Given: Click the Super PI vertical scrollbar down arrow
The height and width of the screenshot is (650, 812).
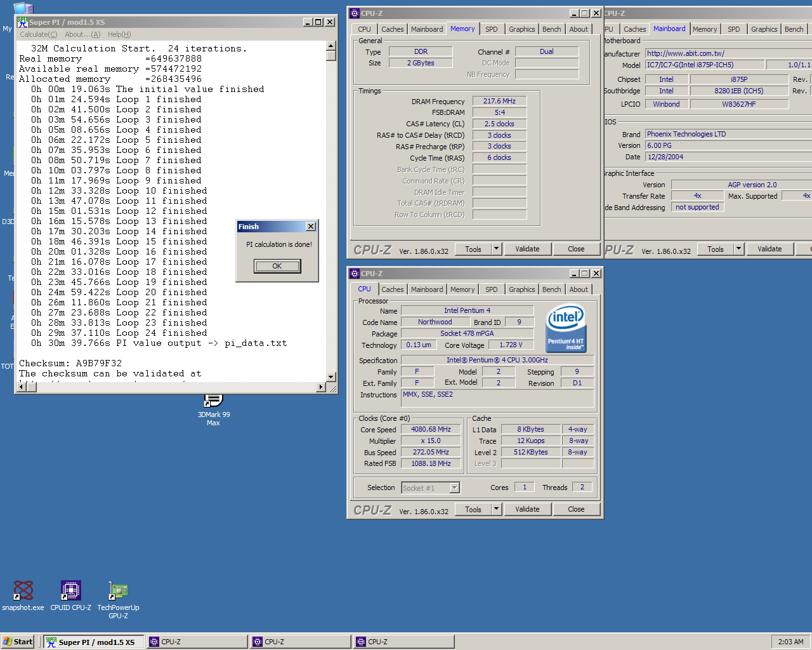Looking at the screenshot, I should pyautogui.click(x=331, y=377).
